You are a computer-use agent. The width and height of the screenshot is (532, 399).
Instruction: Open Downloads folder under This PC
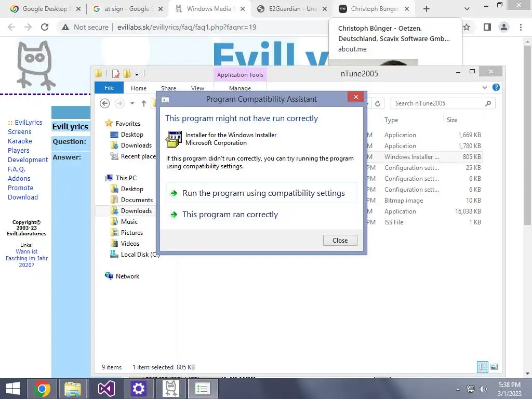[x=131, y=211]
